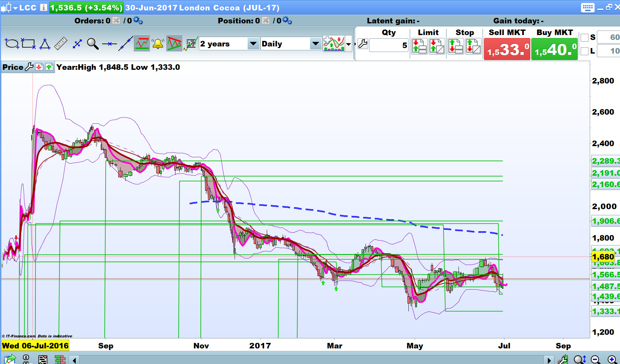Open Price indicator wrench settings
The height and width of the screenshot is (364, 620).
pyautogui.click(x=29, y=67)
